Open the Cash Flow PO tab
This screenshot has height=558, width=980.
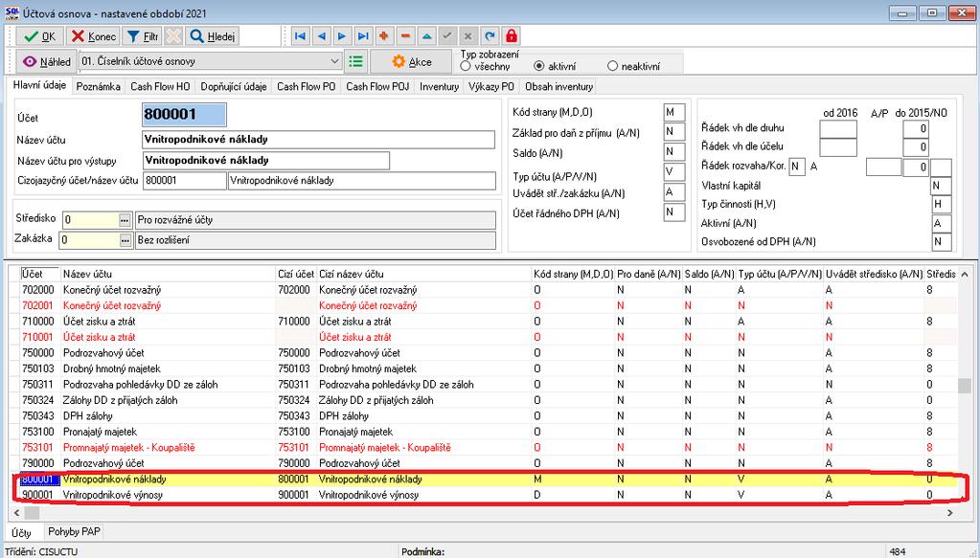(x=307, y=87)
